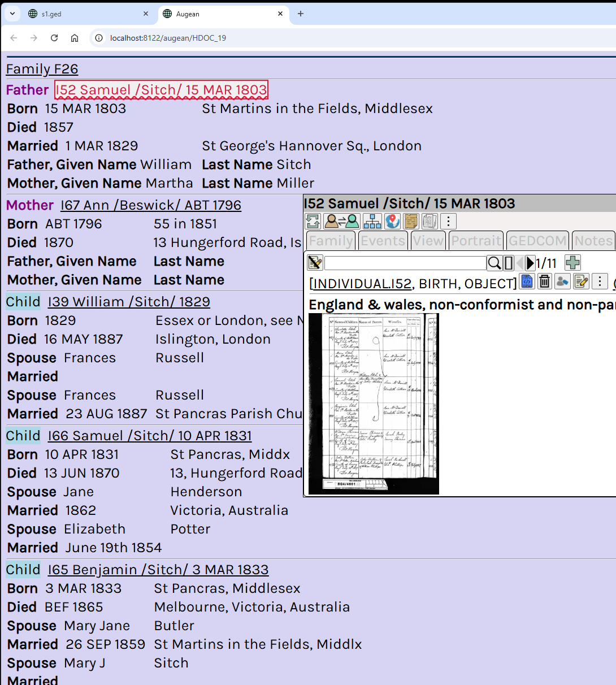Switch to the Events tab
Image resolution: width=616 pixels, height=685 pixels.
(x=383, y=241)
